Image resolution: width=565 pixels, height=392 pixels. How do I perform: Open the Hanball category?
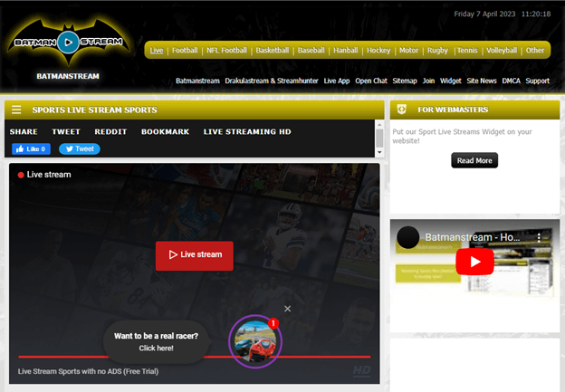pos(346,50)
